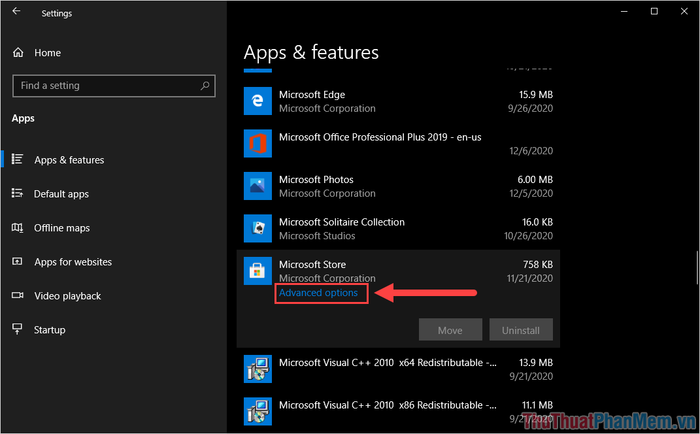700x434 pixels.
Task: Select Microsoft Office Professional Plus 2019 name
Action: click(380, 137)
